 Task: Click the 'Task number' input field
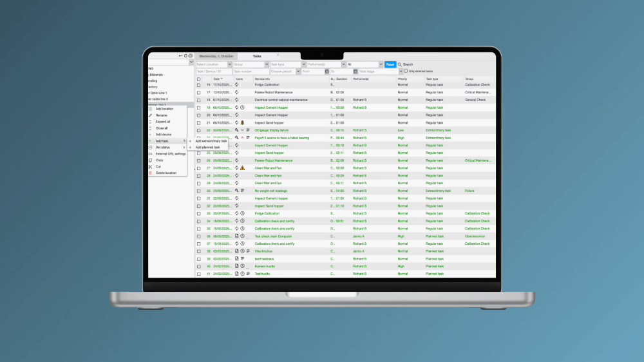[251, 71]
